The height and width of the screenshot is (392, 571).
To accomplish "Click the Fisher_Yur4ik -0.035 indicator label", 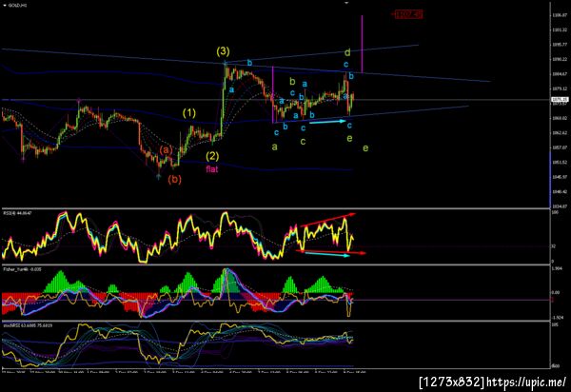I will pyautogui.click(x=22, y=269).
